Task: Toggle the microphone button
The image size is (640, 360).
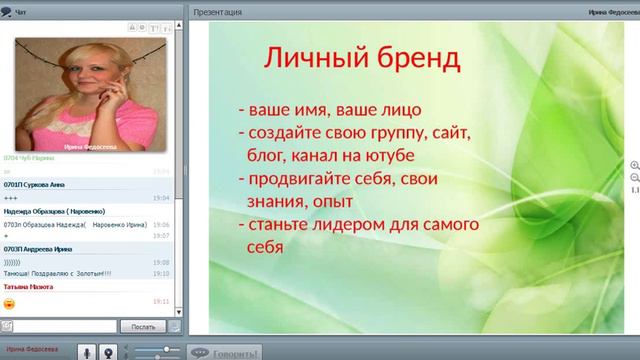Action: (x=87, y=352)
